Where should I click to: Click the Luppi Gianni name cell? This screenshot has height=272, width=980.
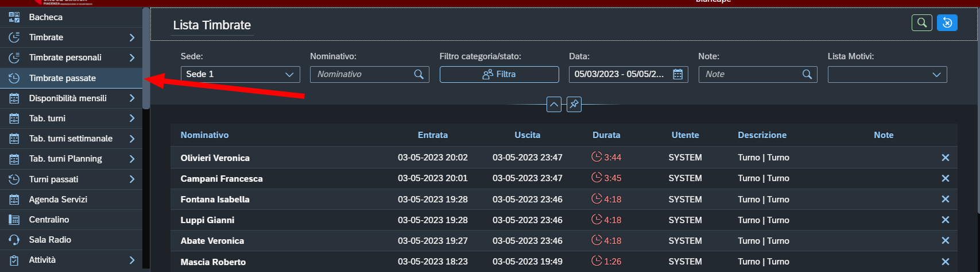pos(207,220)
